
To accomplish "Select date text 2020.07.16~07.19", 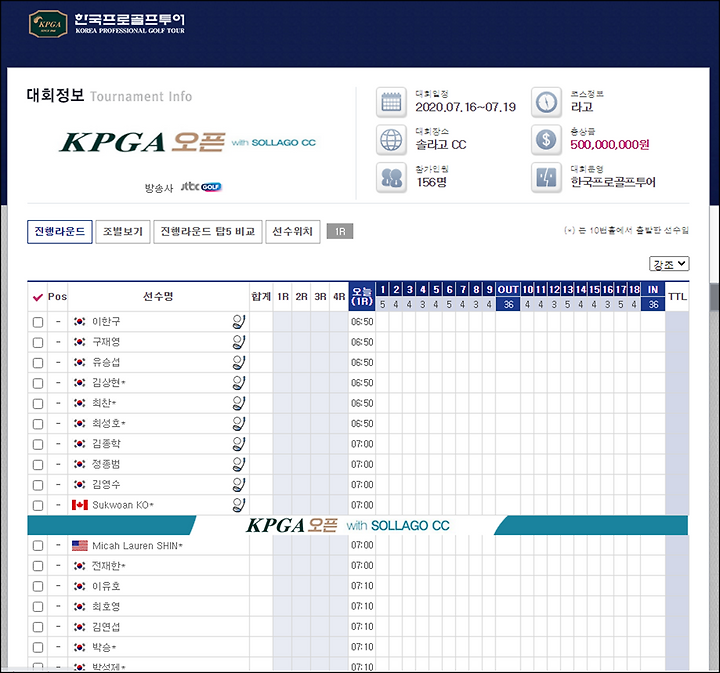I will click(466, 107).
